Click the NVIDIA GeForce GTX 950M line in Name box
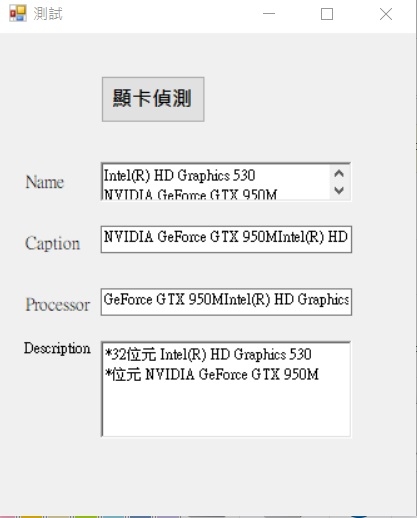 click(190, 194)
